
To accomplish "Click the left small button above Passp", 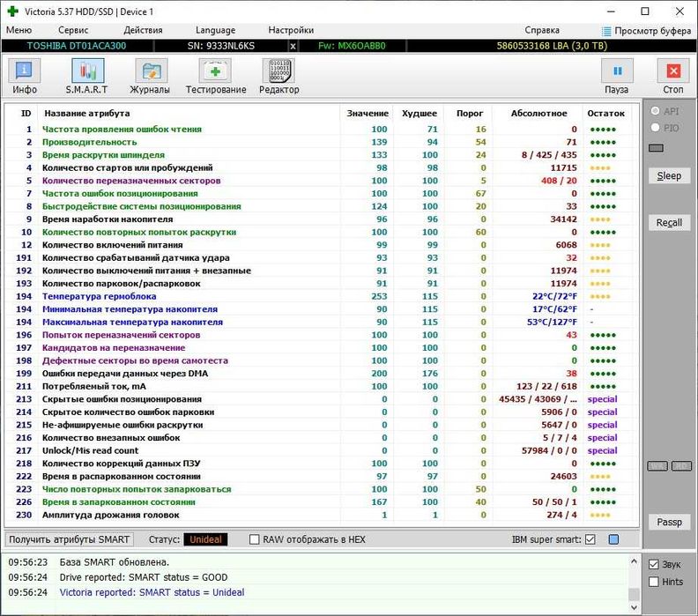I will click(657, 466).
